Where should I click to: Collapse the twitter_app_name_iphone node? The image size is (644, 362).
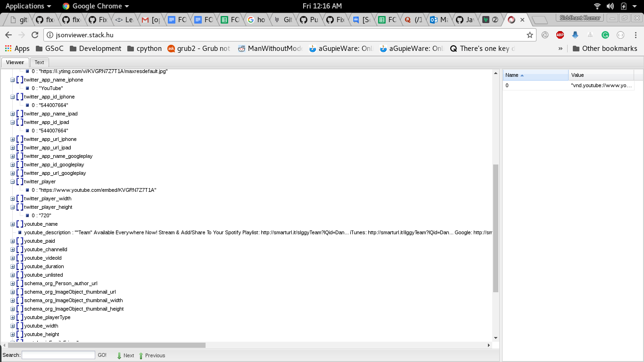[x=13, y=80]
